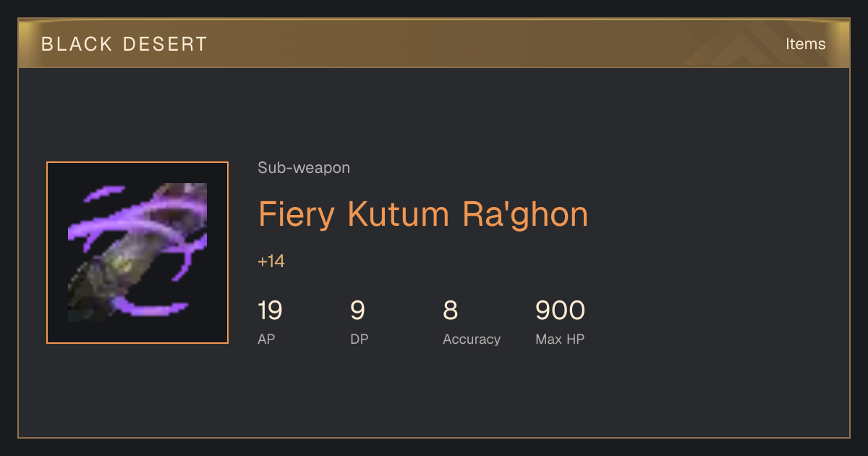Click the DP stat label
The height and width of the screenshot is (456, 868).
(359, 339)
